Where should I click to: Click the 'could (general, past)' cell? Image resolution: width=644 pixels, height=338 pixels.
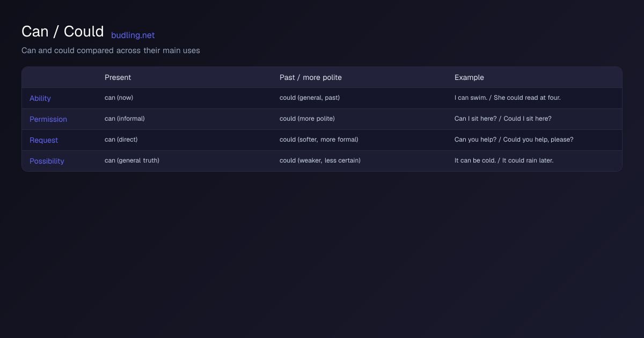(x=310, y=98)
